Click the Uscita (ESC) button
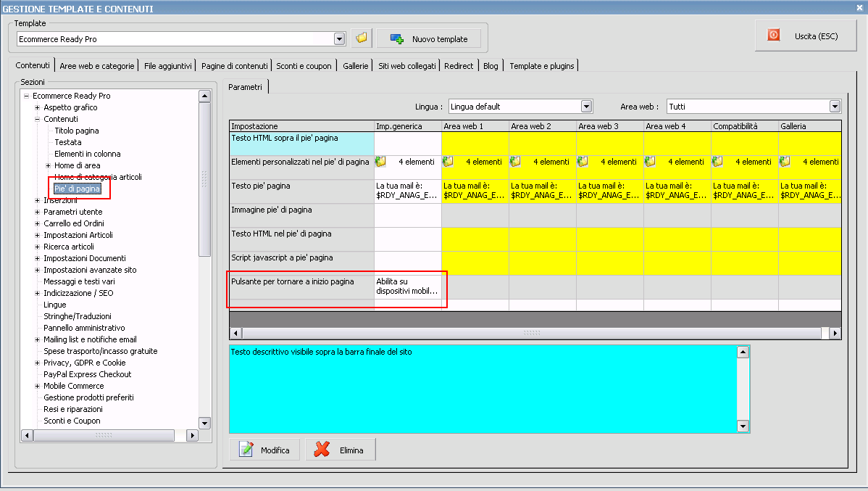The height and width of the screenshot is (491, 868). coord(806,36)
